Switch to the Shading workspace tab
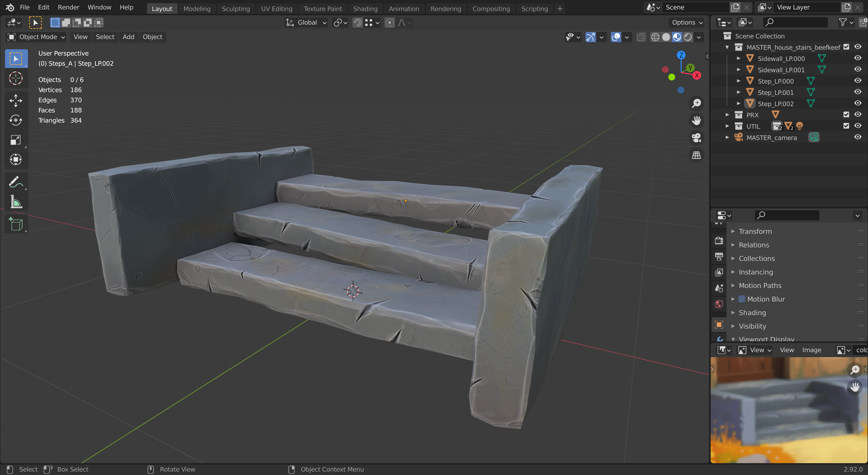 365,9
